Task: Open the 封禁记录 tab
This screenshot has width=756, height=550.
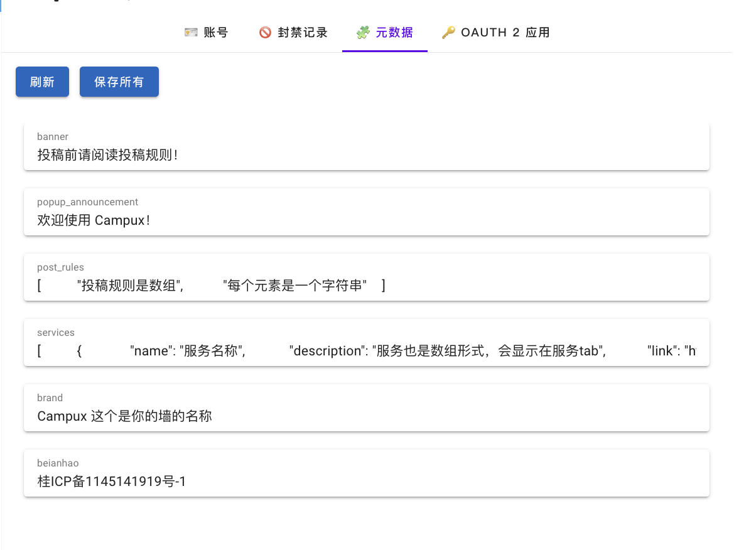Action: pos(291,32)
